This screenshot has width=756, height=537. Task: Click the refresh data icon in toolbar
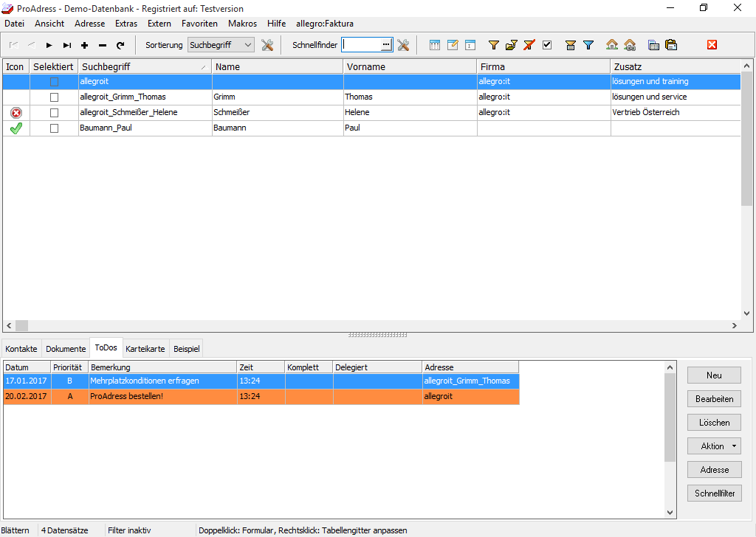click(120, 45)
